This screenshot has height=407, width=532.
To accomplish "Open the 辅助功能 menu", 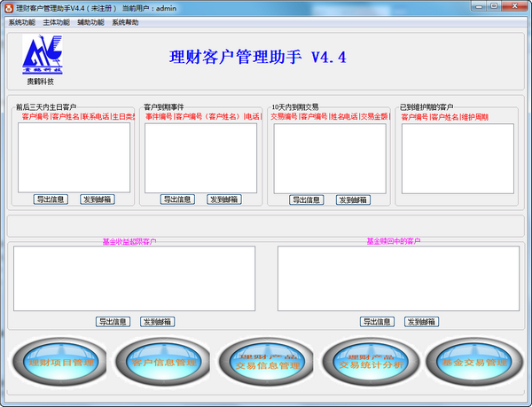I will (90, 22).
